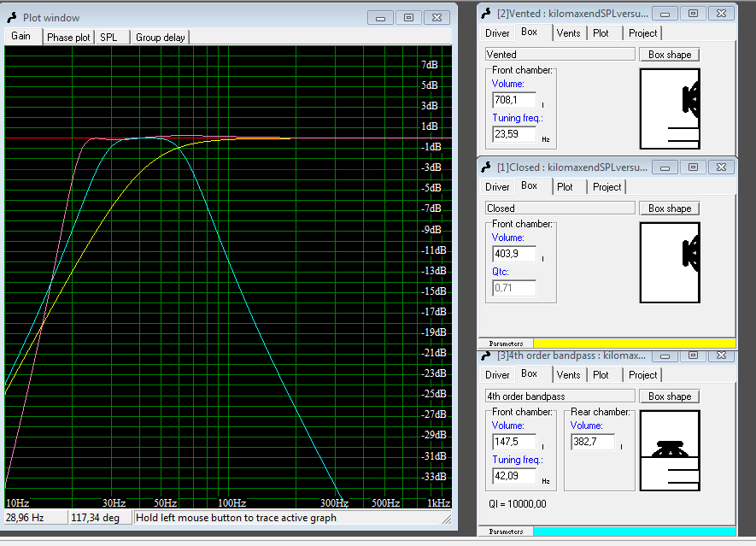Viewport: 756px width, 546px height.
Task: Click Parameters label in bandpass window
Action: pos(506,532)
